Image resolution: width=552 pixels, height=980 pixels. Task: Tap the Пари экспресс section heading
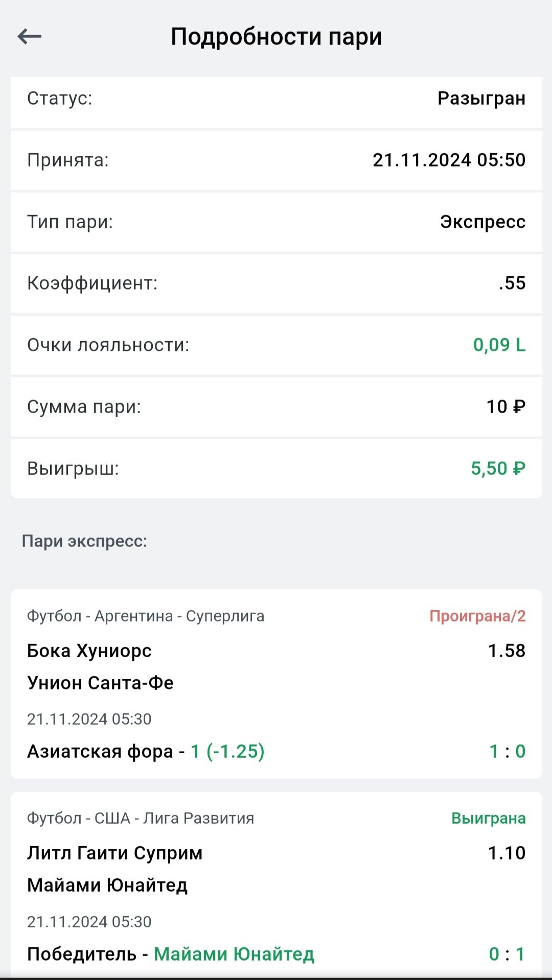coord(84,541)
